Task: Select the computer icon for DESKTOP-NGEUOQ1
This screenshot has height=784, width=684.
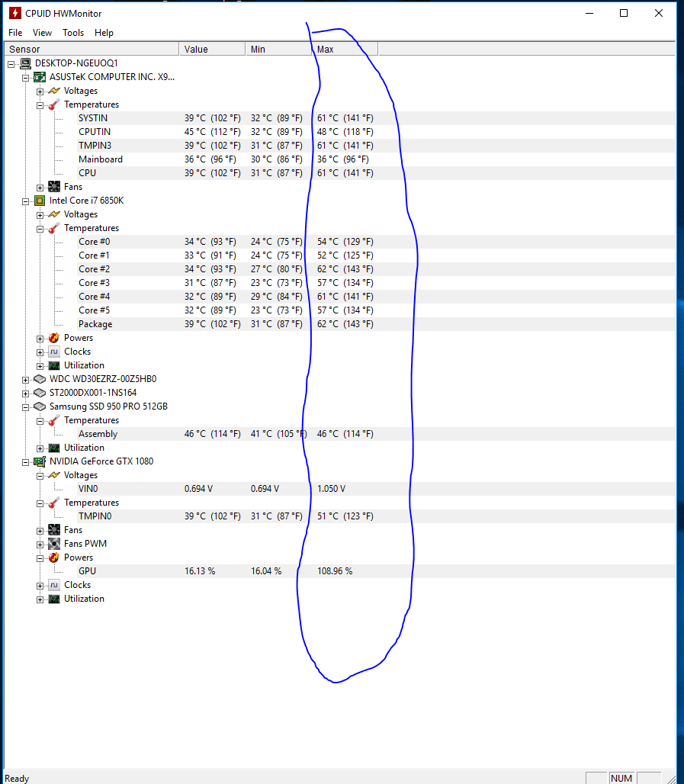Action: tap(25, 63)
